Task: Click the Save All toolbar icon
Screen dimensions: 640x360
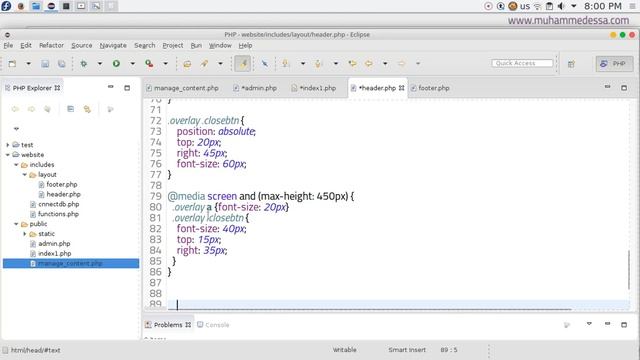Action: point(62,64)
